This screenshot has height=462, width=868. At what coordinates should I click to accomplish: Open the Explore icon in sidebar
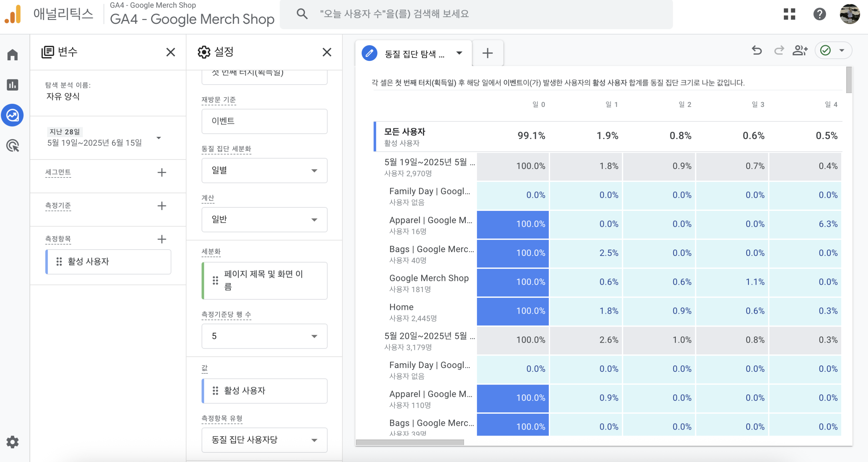click(x=12, y=115)
